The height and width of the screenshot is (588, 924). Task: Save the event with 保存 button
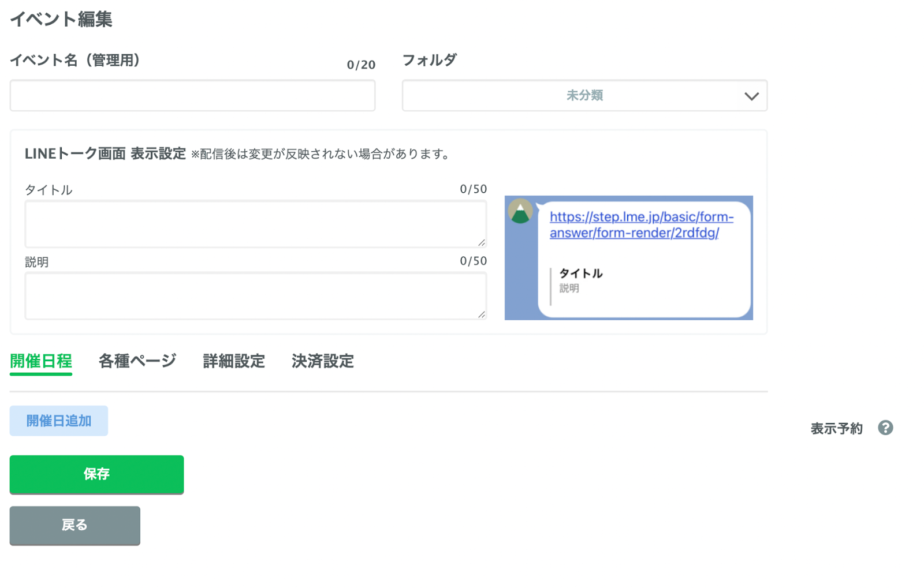point(96,474)
